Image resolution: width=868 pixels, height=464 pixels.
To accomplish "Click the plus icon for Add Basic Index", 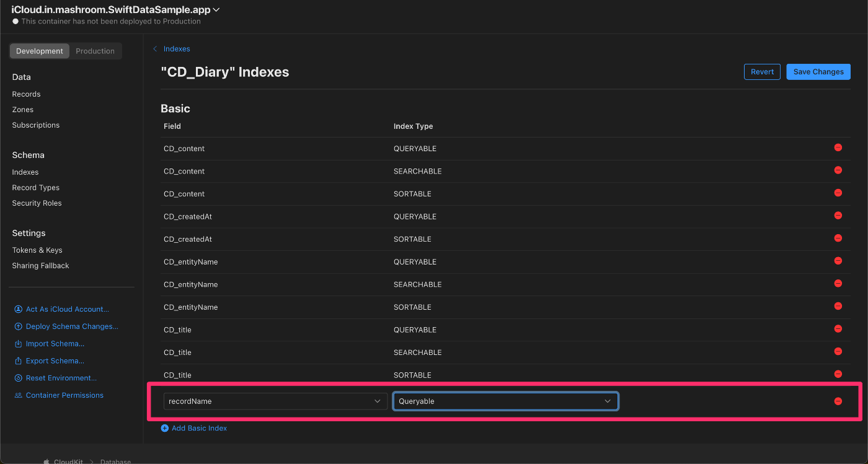I will click(x=165, y=428).
